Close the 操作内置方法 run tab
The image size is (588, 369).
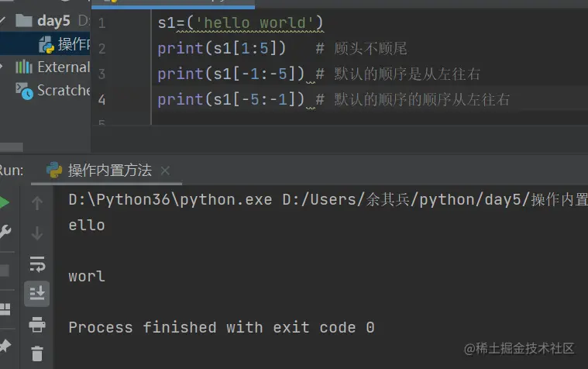pos(164,171)
